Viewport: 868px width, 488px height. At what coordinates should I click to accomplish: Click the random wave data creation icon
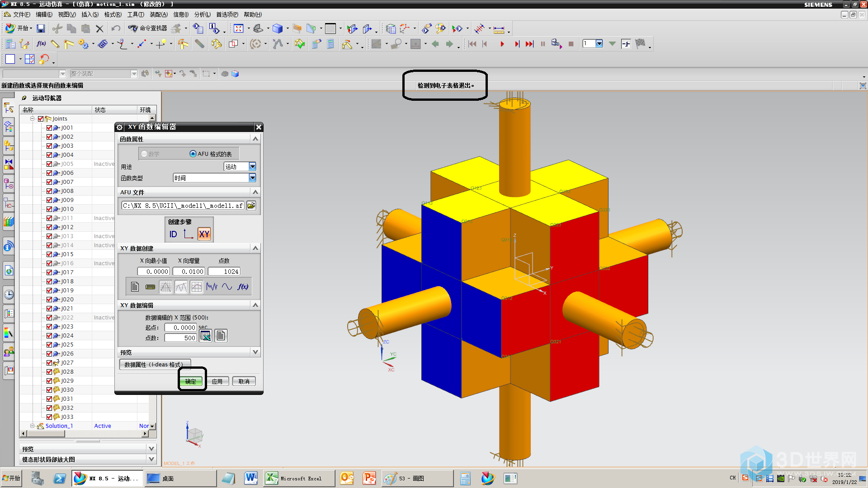click(x=212, y=286)
